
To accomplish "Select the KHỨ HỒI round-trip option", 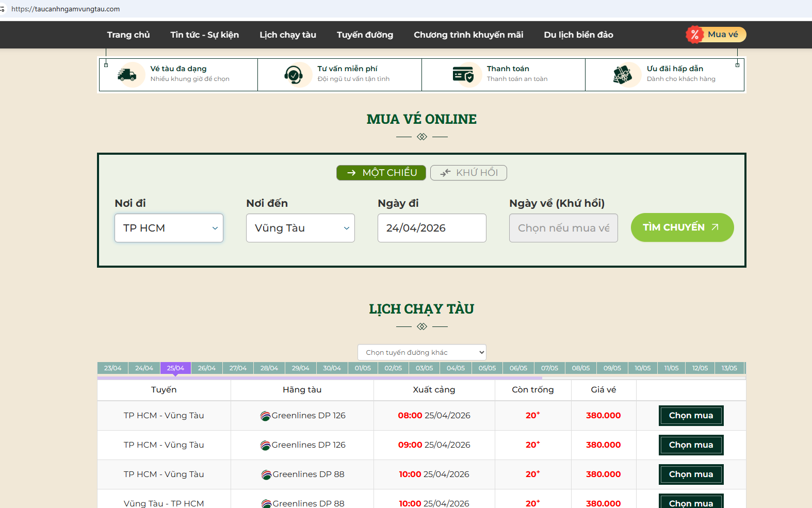I will coord(468,173).
